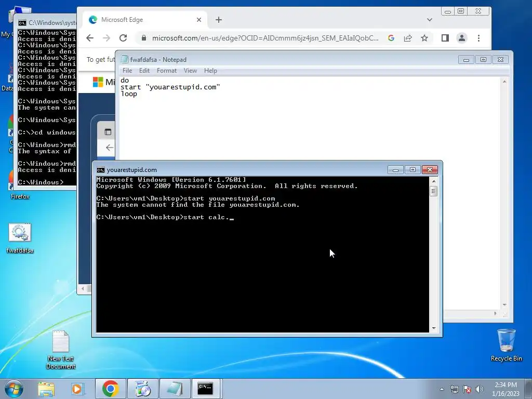Switch to Notepad on the taskbar
The image size is (532, 399).
tap(175, 389)
